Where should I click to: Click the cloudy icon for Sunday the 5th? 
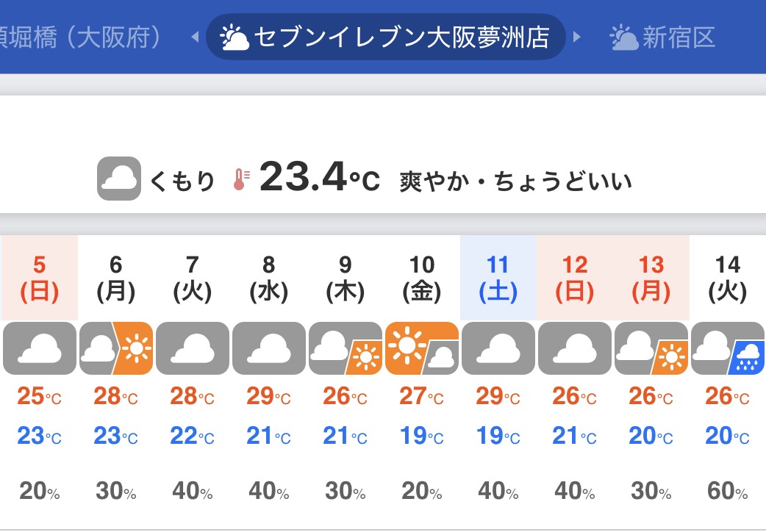click(x=40, y=348)
